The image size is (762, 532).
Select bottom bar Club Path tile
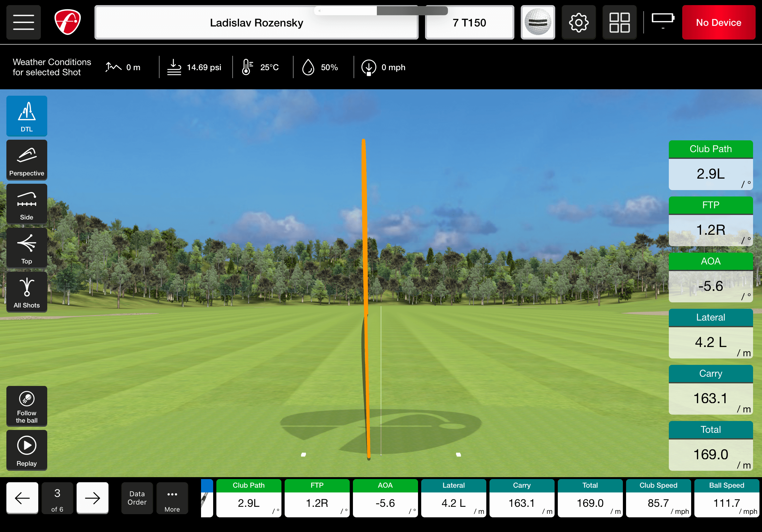249,498
